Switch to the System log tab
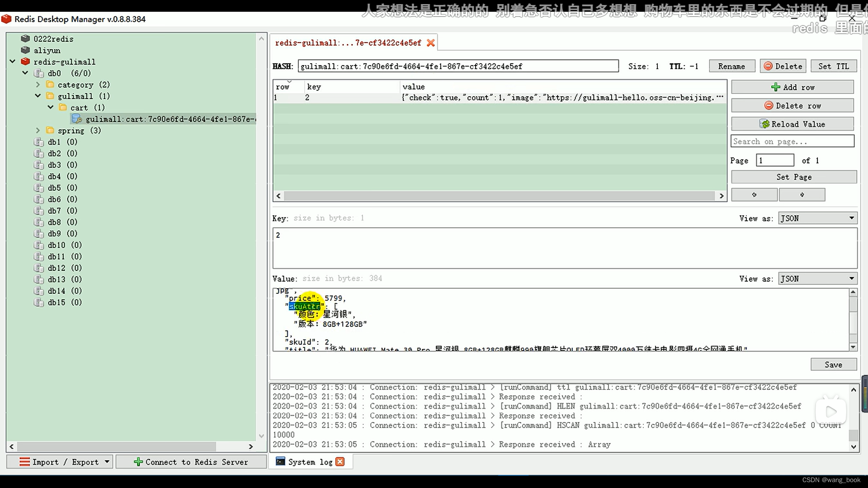868x488 pixels. point(310,462)
